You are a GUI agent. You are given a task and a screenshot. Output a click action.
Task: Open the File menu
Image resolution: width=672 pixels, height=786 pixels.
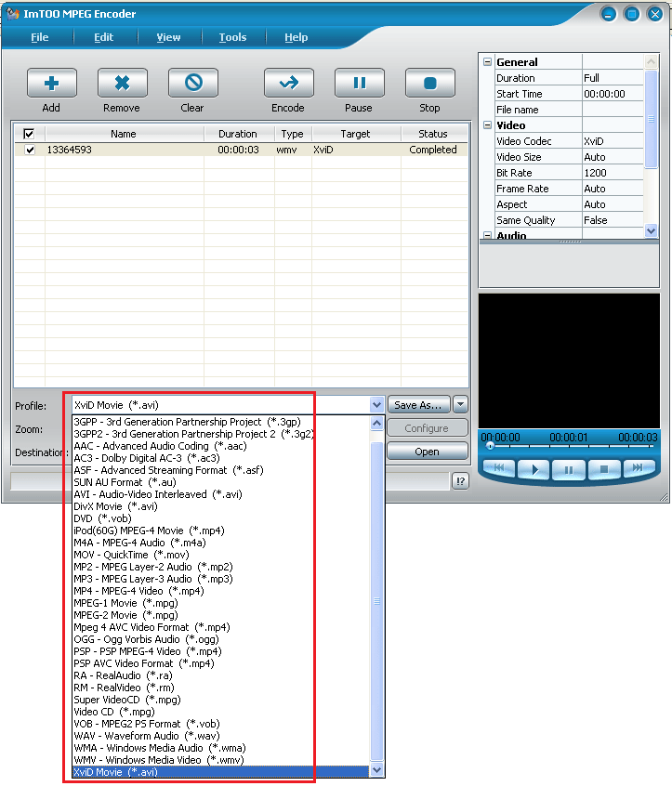point(40,37)
